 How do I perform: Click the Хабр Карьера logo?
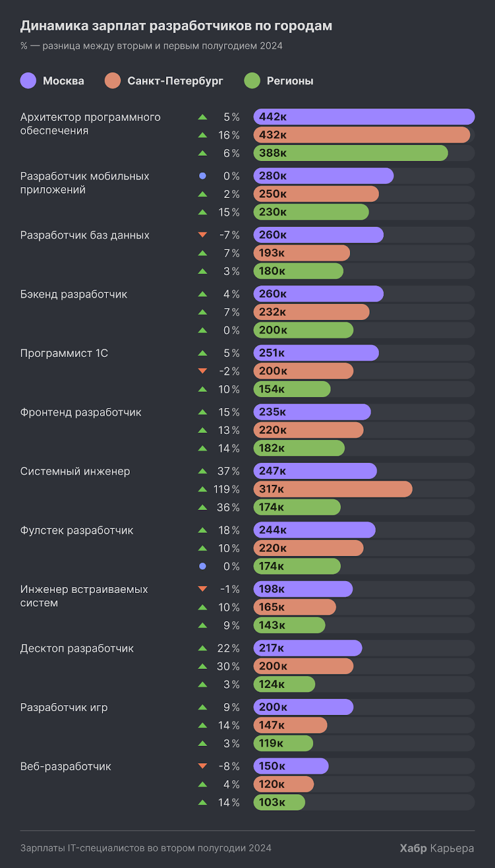pos(436,848)
